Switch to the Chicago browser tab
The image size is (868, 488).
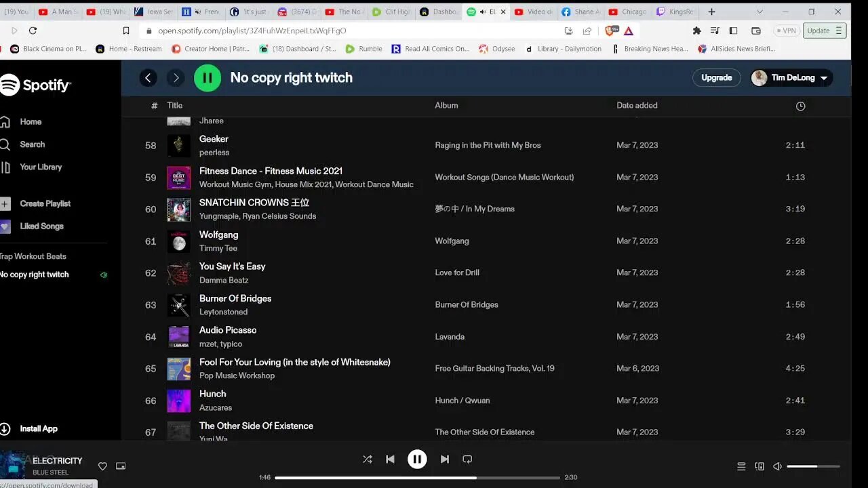pyautogui.click(x=627, y=12)
